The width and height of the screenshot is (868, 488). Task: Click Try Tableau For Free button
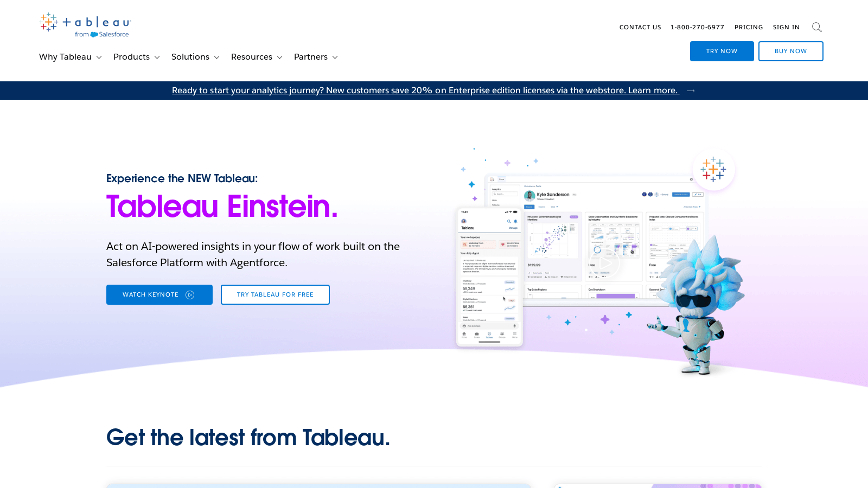[x=275, y=295]
